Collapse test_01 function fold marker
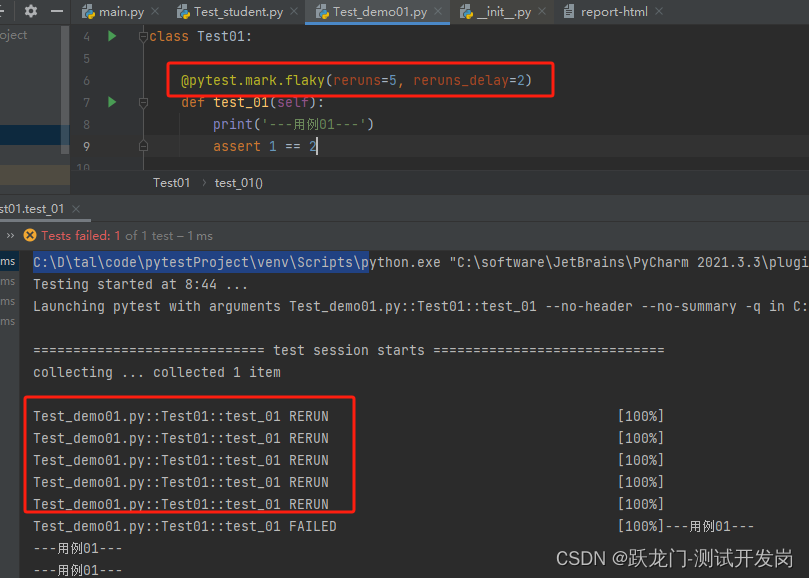Screen dimensions: 809x578 (x=143, y=103)
